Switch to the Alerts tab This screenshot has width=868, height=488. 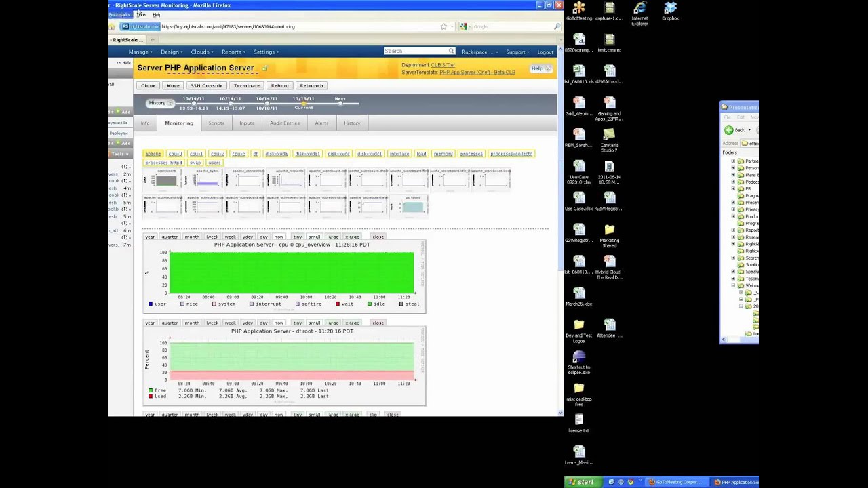coord(321,123)
